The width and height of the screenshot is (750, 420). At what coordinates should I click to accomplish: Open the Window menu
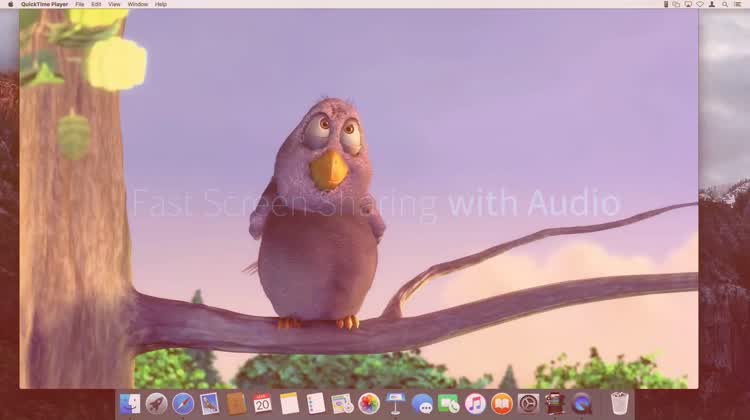click(138, 4)
